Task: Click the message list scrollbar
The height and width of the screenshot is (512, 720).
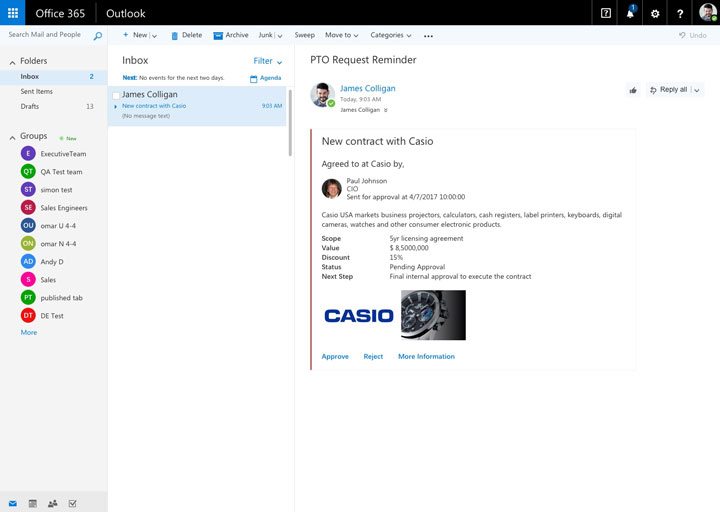Action: tap(290, 123)
